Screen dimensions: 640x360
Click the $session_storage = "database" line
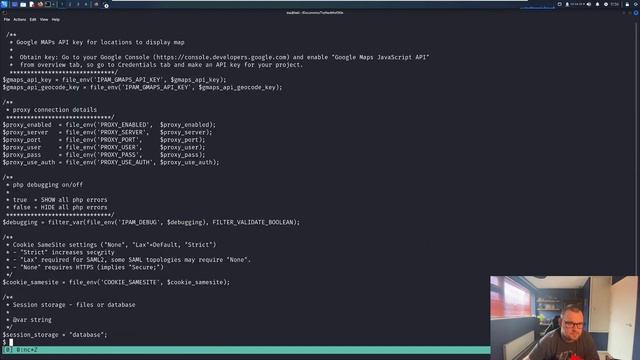click(55, 334)
